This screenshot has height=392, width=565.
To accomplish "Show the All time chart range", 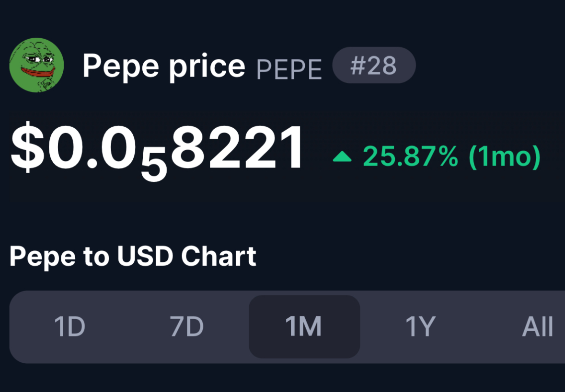I will 537,326.
